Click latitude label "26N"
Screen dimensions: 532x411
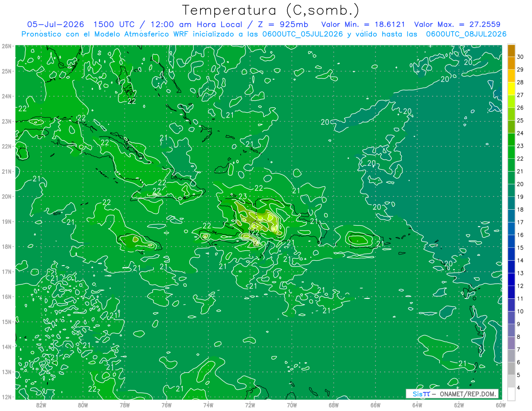pyautogui.click(x=6, y=46)
